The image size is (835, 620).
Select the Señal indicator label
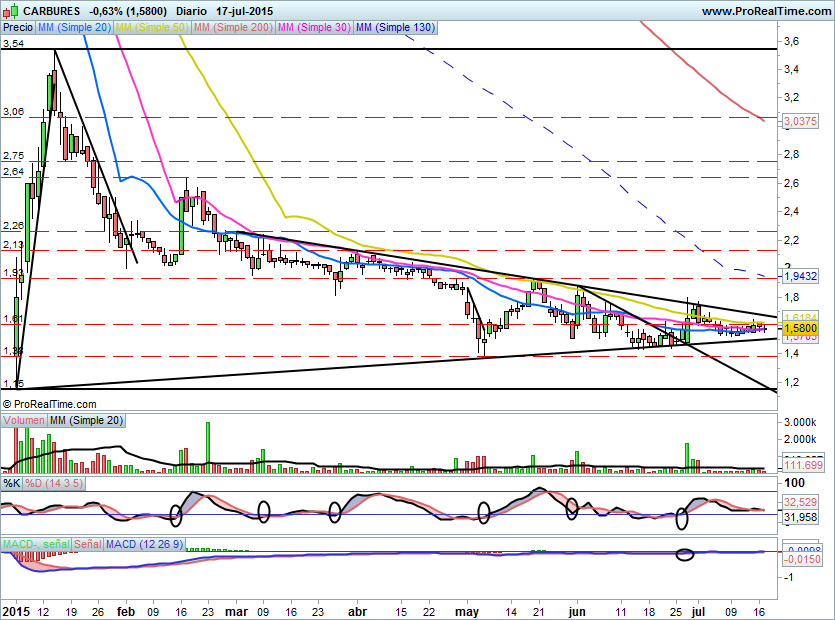coord(89,543)
